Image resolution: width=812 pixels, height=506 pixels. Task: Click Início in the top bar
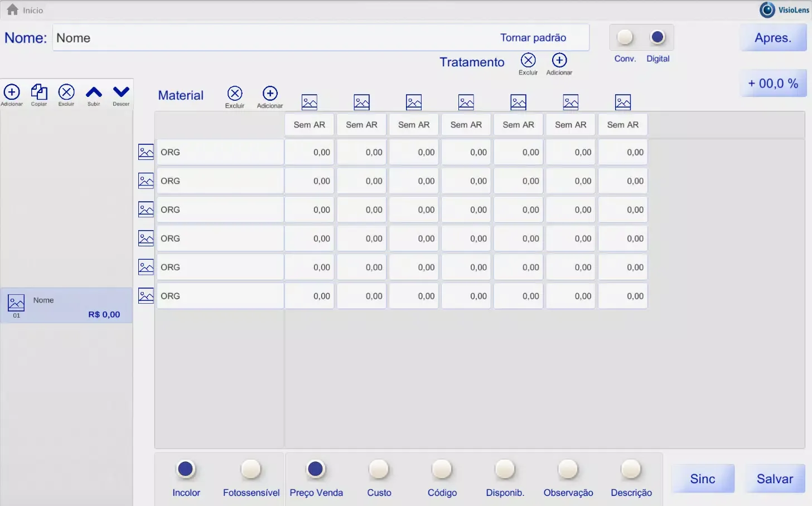25,9
